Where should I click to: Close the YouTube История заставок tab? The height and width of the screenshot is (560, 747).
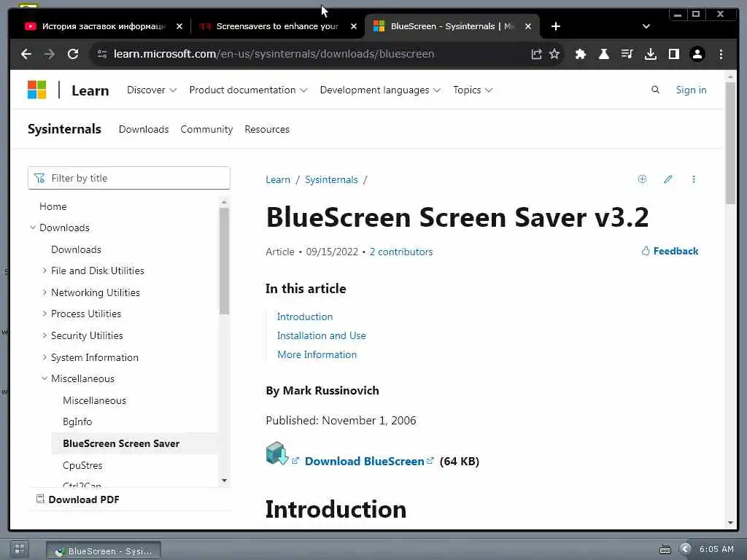[179, 26]
